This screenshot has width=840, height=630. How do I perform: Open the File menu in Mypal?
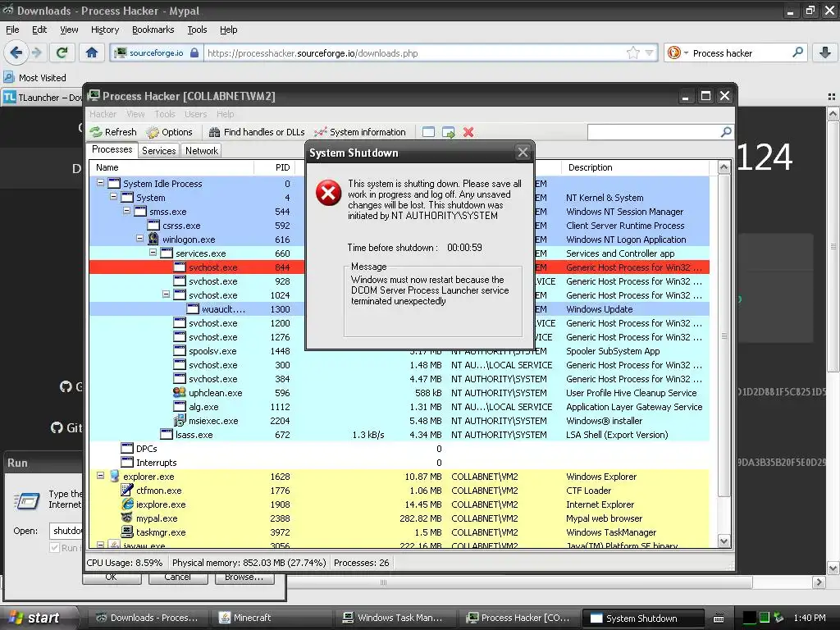(x=12, y=30)
